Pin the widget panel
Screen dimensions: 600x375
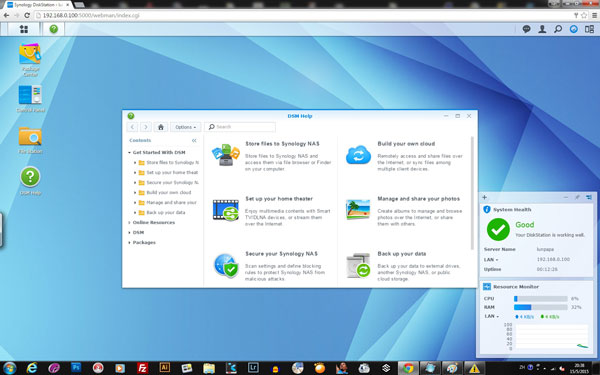click(577, 197)
